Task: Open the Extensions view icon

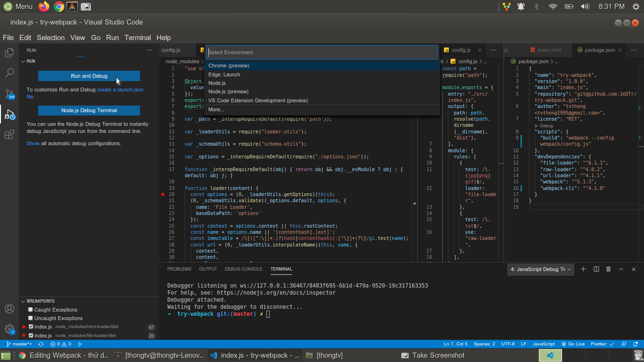Action: [9, 135]
